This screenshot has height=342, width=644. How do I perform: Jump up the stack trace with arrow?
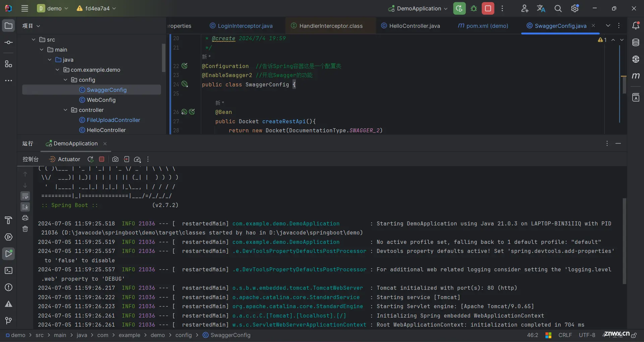point(25,174)
